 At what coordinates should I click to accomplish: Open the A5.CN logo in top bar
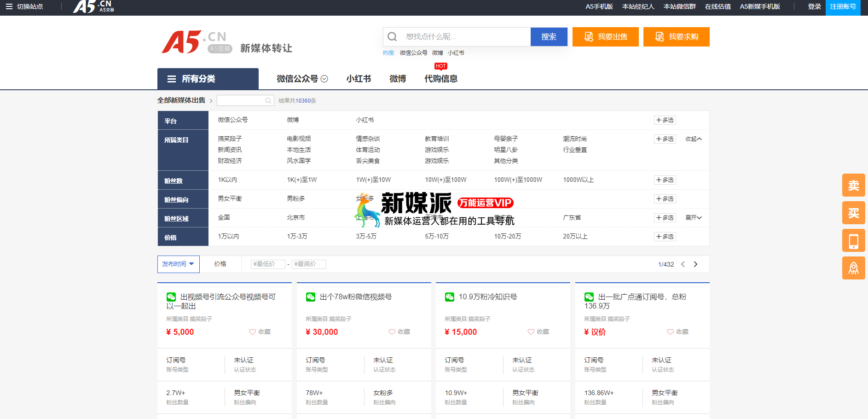click(x=93, y=6)
